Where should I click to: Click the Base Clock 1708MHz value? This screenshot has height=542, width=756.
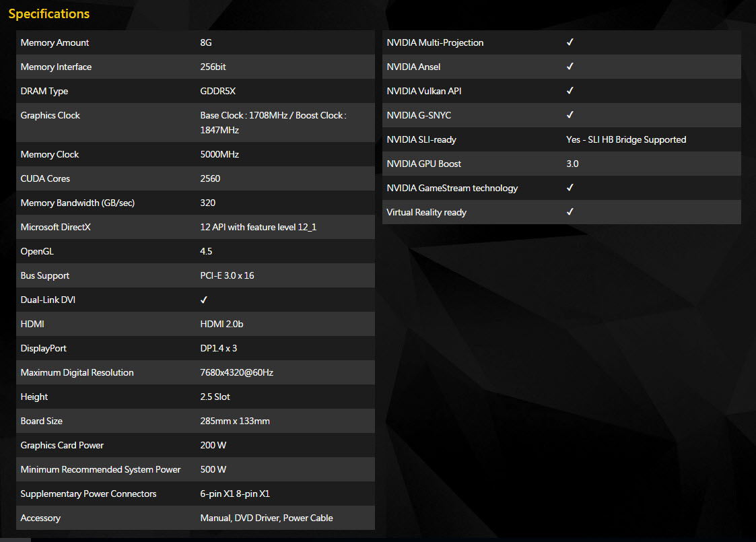coord(273,123)
